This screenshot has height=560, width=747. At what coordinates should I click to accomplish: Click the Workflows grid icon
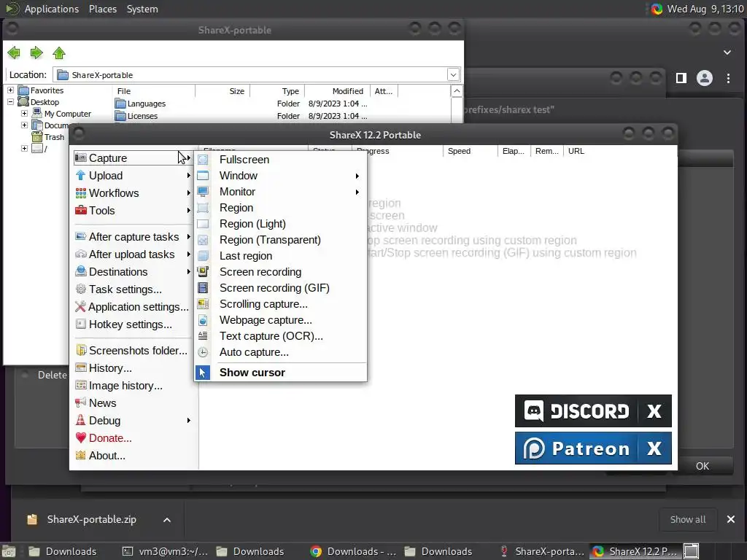[x=81, y=192]
